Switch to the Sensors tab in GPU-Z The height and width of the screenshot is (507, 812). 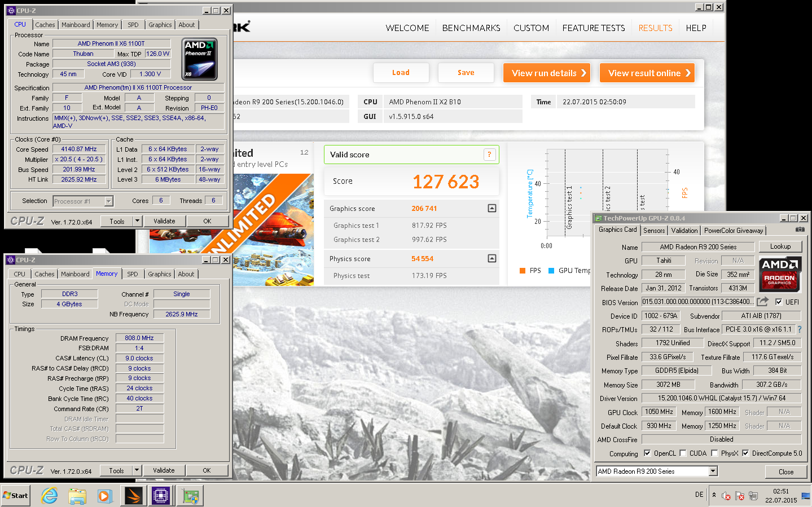point(654,231)
